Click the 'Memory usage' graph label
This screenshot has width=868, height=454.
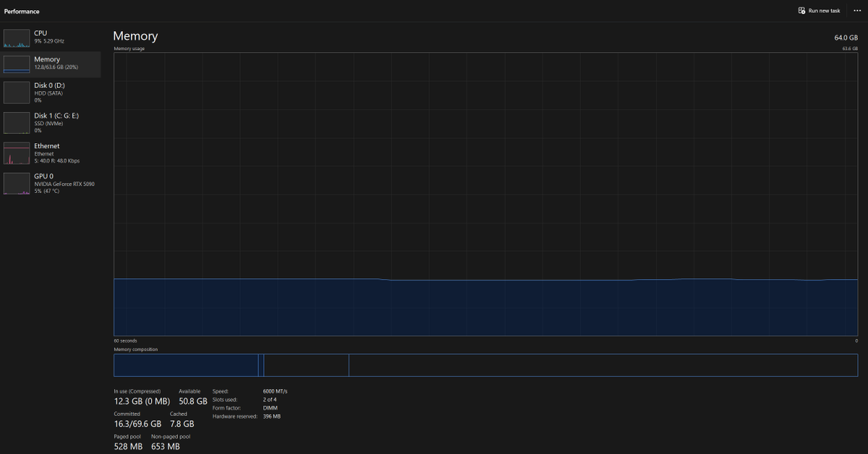(129, 48)
